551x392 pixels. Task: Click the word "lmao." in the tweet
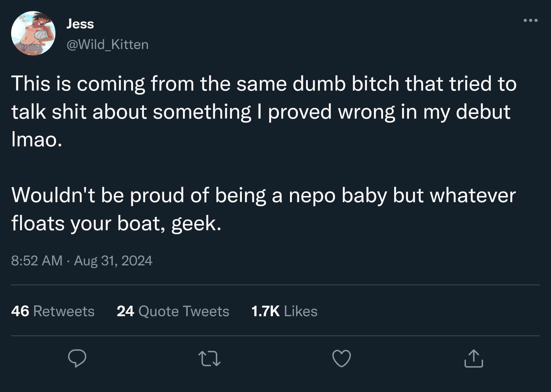(37, 140)
